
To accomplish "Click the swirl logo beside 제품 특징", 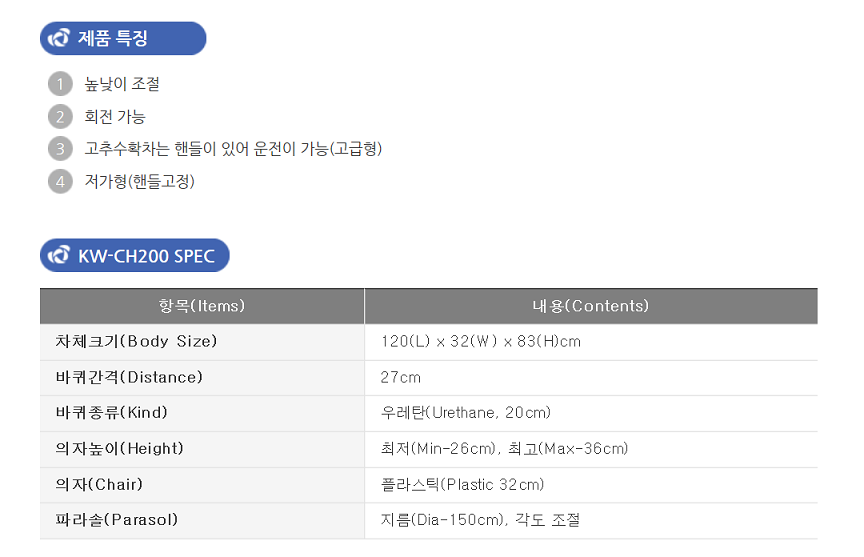I will (x=58, y=38).
